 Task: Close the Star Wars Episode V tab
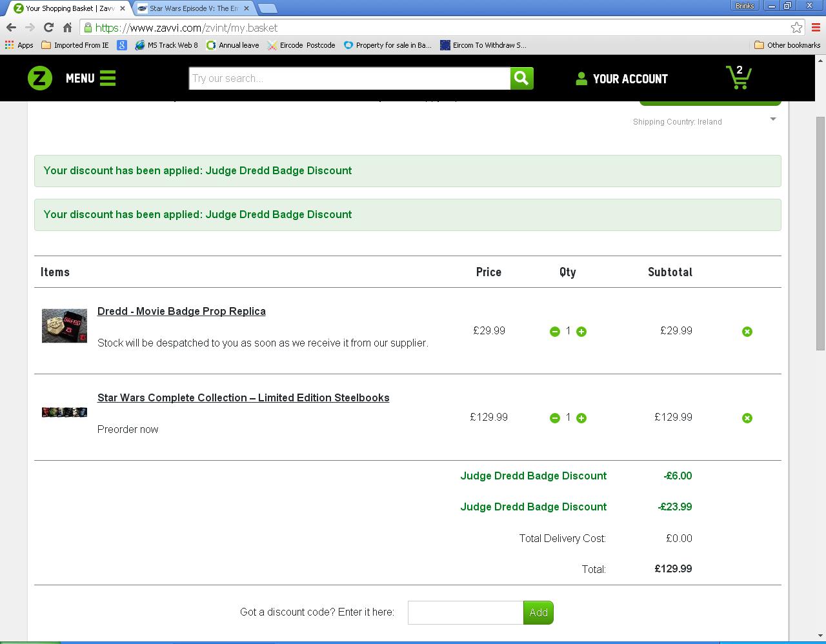[x=246, y=8]
